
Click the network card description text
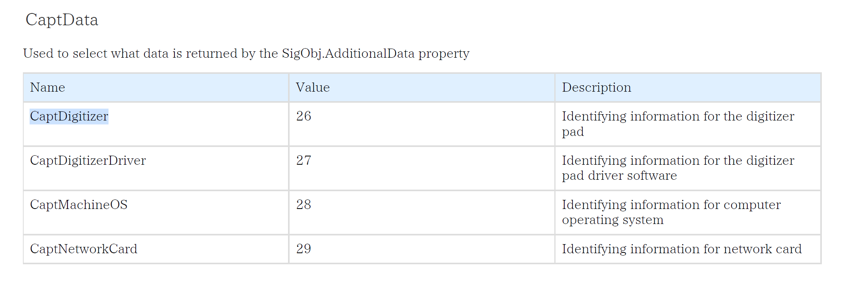click(681, 249)
